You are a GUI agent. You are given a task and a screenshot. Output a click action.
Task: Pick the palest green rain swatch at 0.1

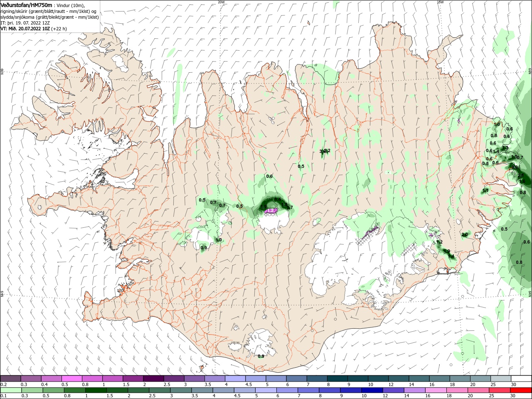(x=11, y=390)
